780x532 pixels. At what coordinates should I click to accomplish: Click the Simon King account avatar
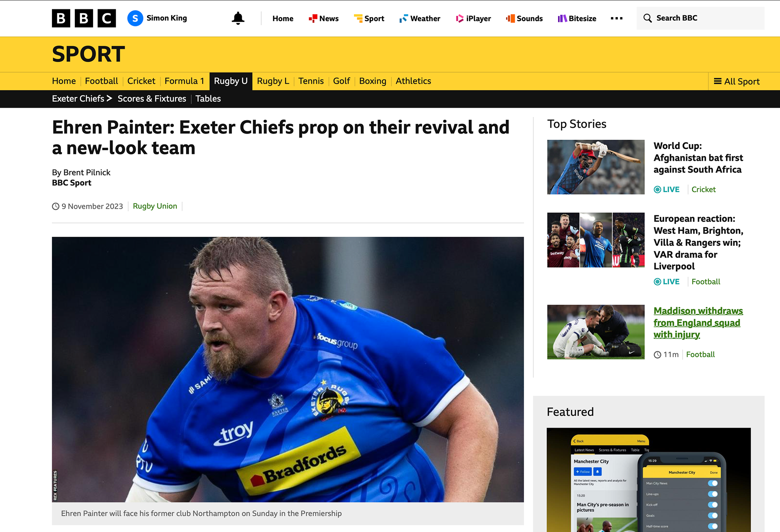(135, 18)
